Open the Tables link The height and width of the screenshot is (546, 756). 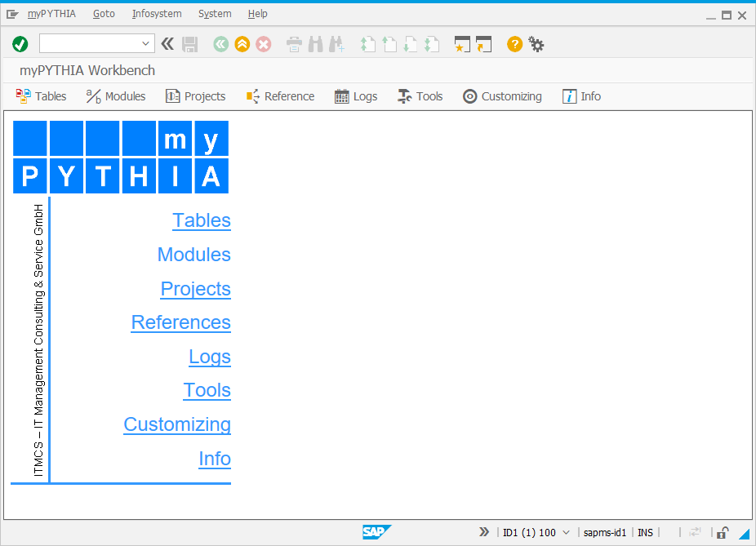point(202,220)
